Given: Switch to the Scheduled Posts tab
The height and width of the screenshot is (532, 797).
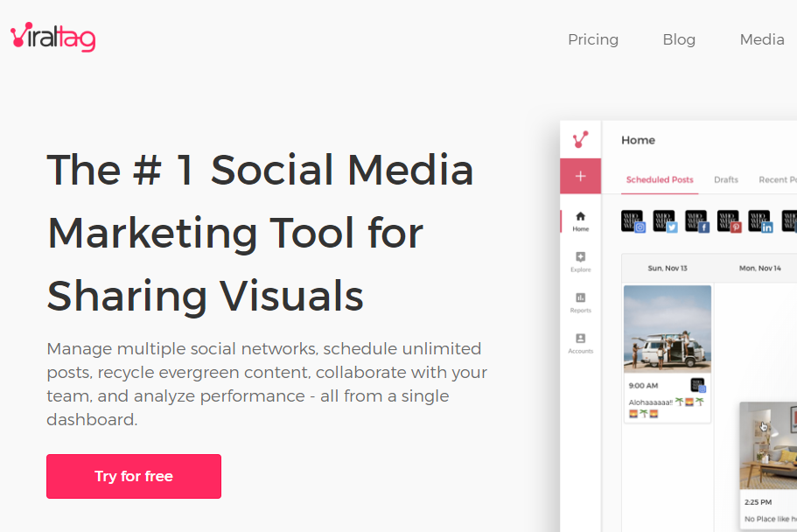Looking at the screenshot, I should (x=660, y=179).
